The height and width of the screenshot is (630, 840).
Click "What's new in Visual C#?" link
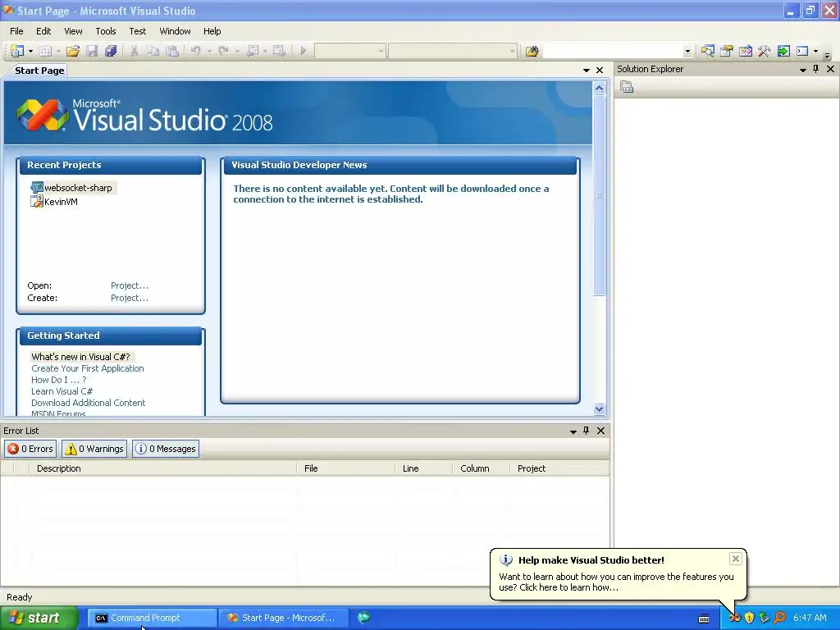(80, 357)
